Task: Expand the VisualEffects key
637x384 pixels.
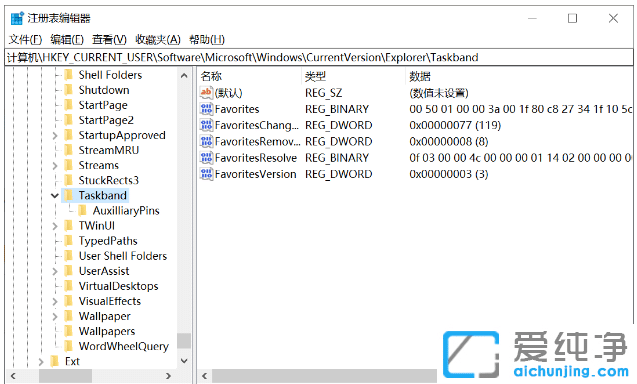Action: [x=55, y=301]
